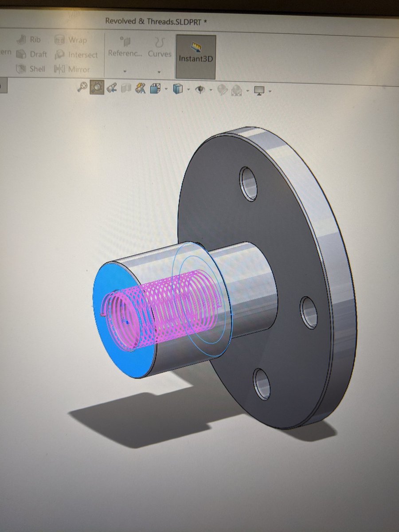
Task: Expand the View Settings dropdown arrow
Action: tap(270, 92)
